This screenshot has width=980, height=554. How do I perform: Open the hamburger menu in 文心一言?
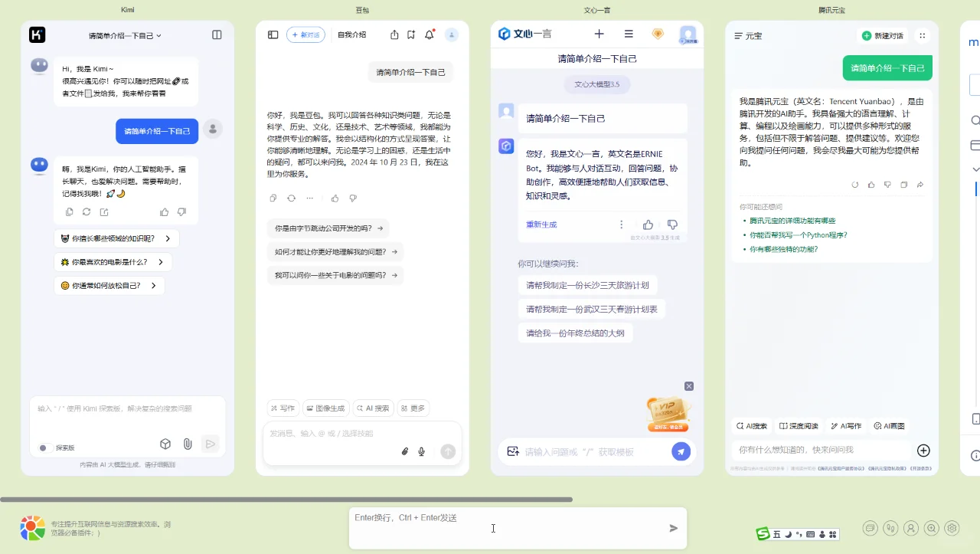[x=629, y=34]
